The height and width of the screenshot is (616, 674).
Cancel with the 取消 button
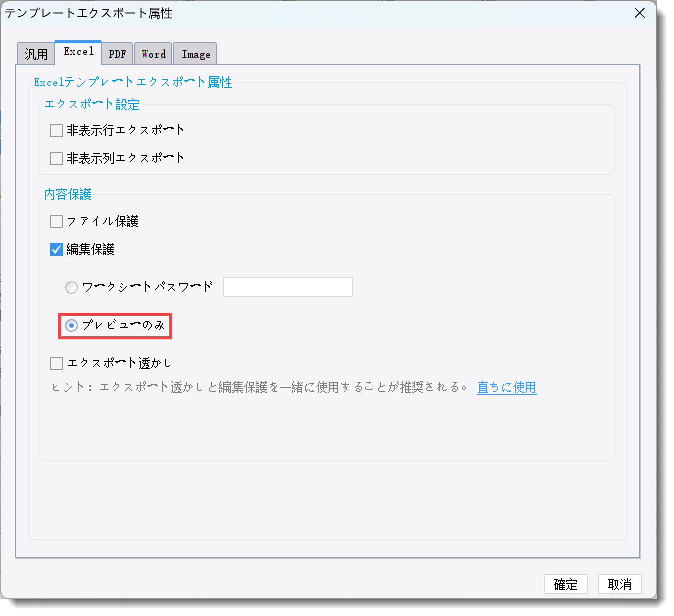620,584
